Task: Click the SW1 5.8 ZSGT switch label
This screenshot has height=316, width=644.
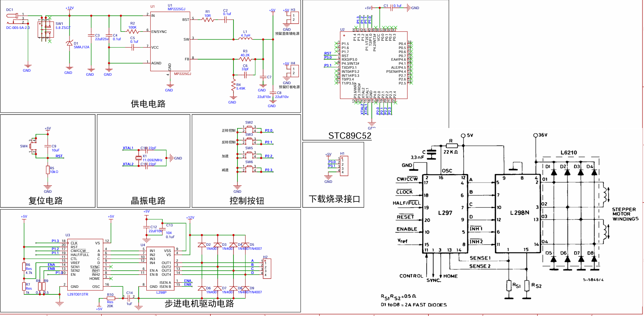Action: coord(63,26)
